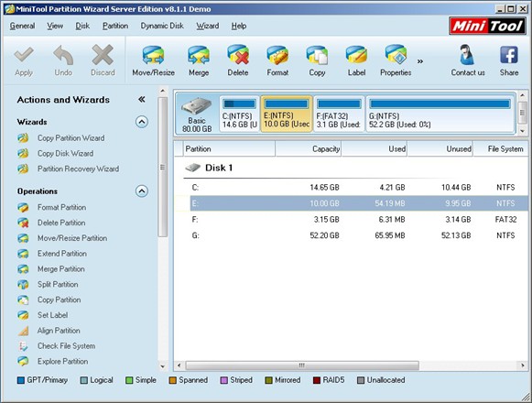The image size is (532, 403).
Task: Click Merge Partition icon in sidebar
Action: point(23,269)
